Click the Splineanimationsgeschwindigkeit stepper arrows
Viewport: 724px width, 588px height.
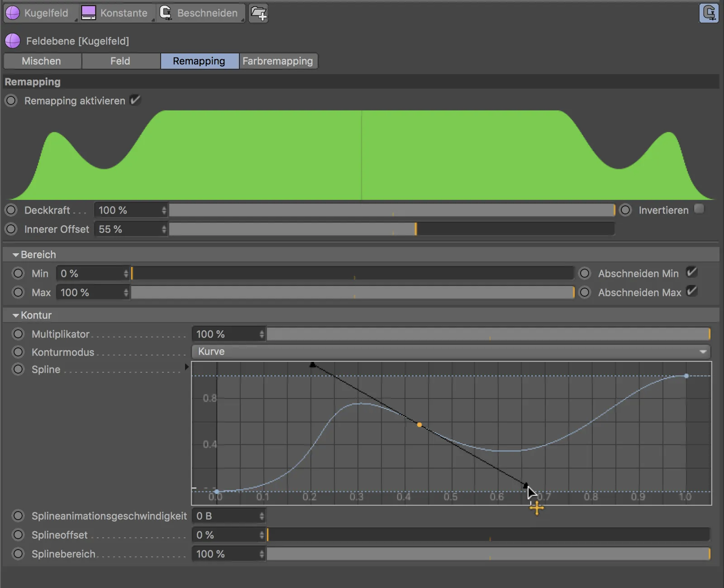click(x=262, y=516)
